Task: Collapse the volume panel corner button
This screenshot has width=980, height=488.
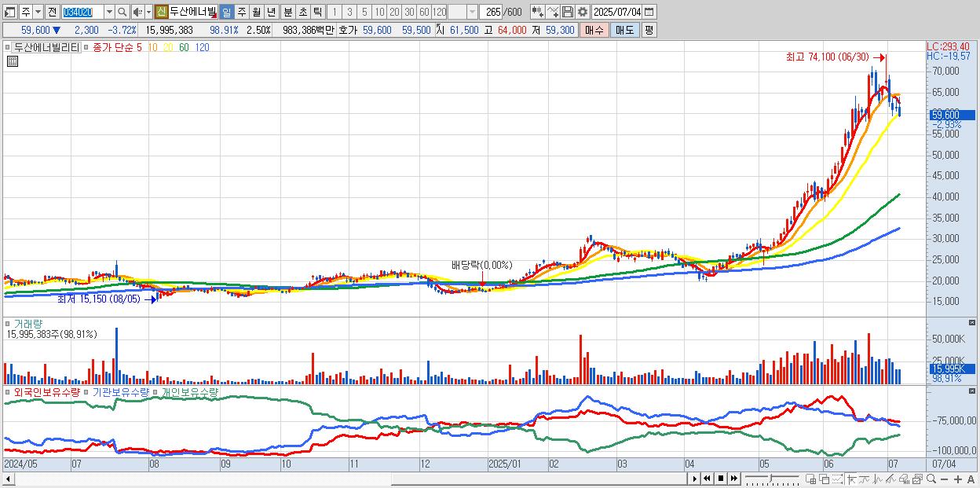Action: [973, 323]
